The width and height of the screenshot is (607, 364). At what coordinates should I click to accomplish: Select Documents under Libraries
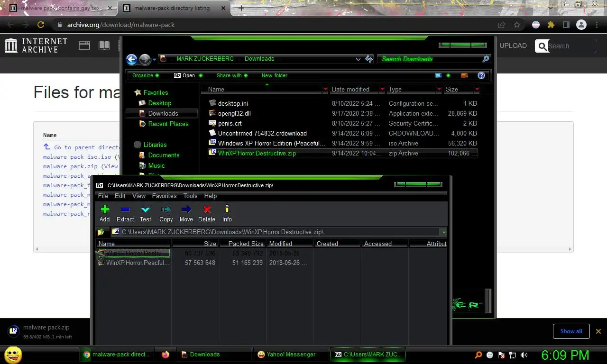(164, 155)
